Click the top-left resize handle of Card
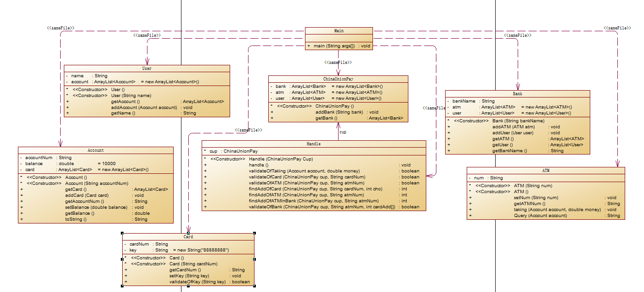 coord(123,234)
